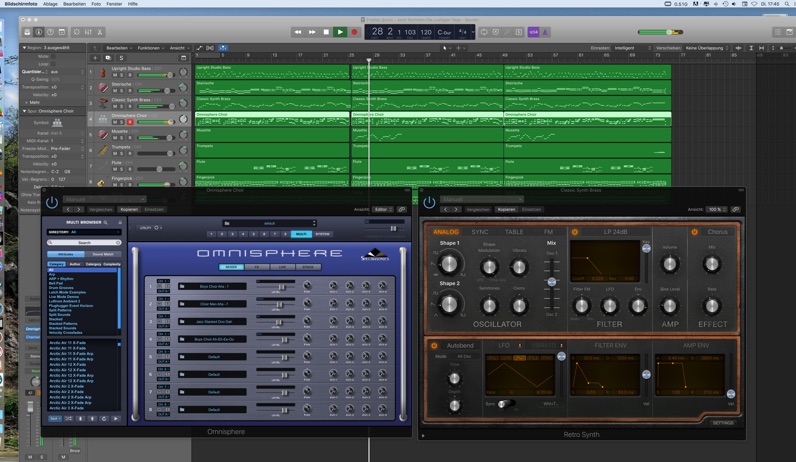Solo the Steirische track

pos(122,91)
